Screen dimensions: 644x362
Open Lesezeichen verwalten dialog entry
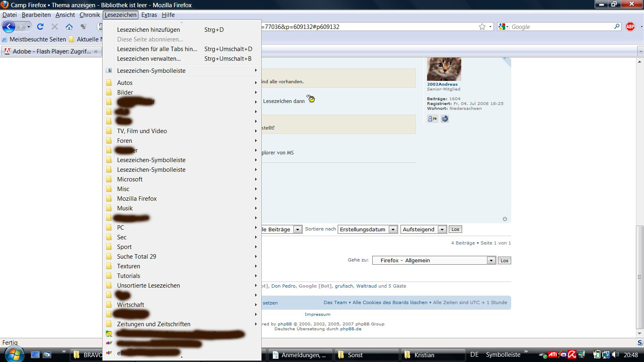182,59
